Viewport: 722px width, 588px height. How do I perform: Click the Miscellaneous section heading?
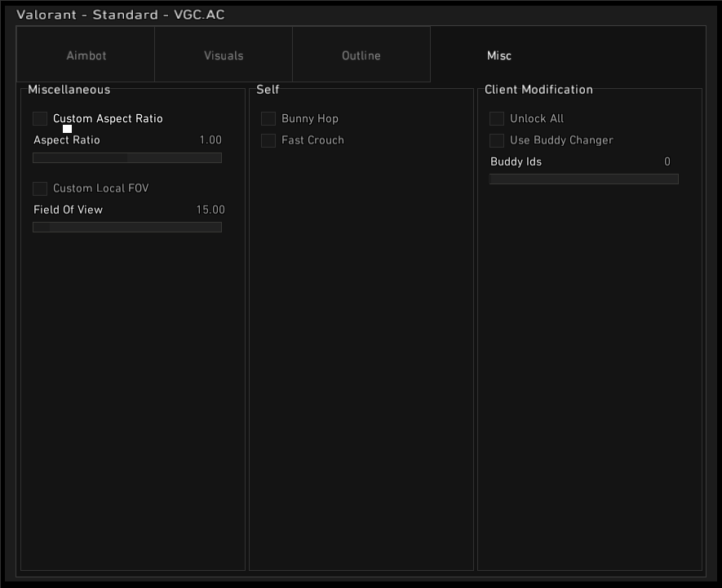coord(69,90)
